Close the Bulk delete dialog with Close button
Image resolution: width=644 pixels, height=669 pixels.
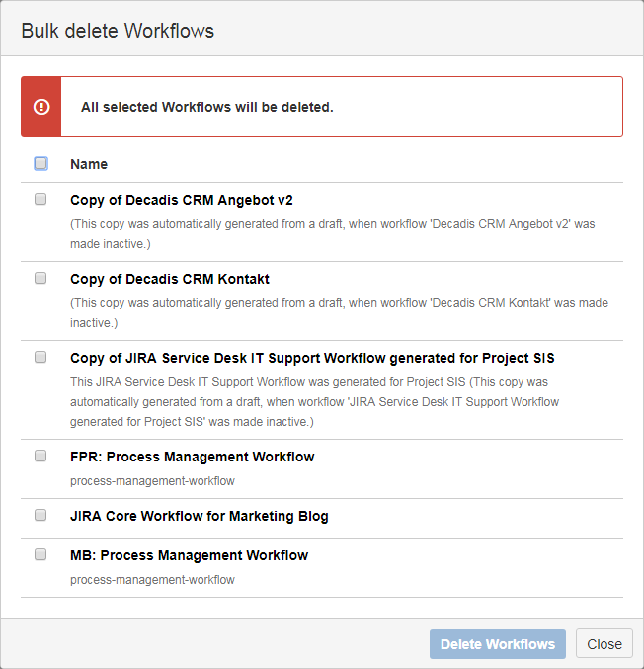(604, 644)
